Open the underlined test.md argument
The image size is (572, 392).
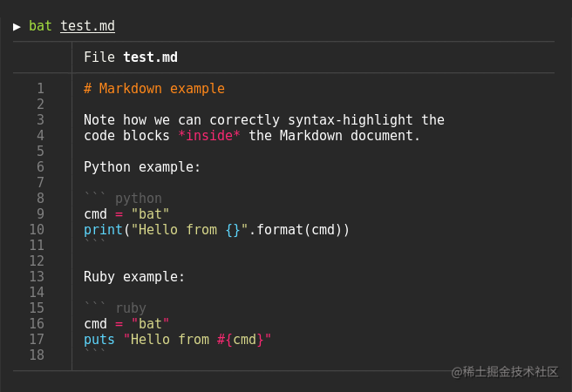click(87, 26)
